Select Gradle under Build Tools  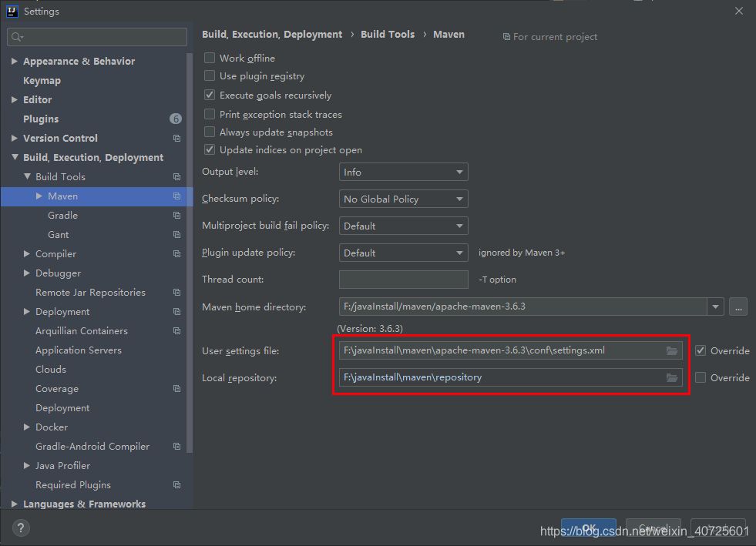click(x=62, y=216)
